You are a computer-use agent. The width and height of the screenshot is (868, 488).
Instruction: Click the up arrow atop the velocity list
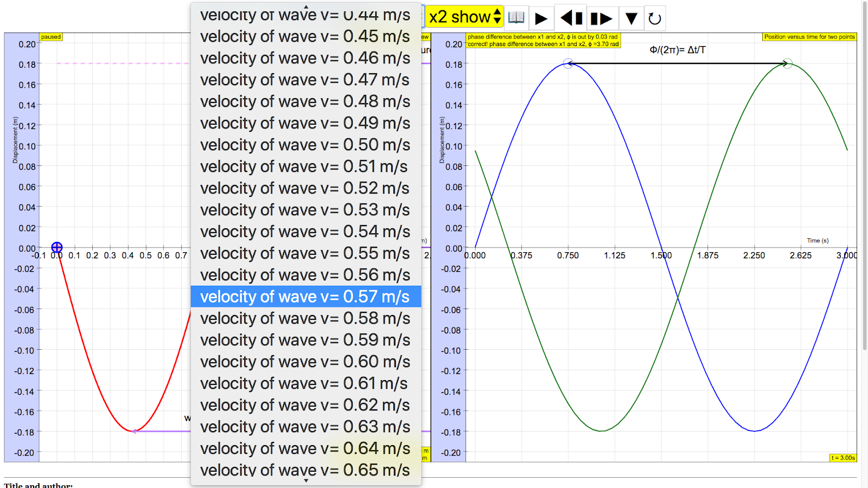point(306,7)
